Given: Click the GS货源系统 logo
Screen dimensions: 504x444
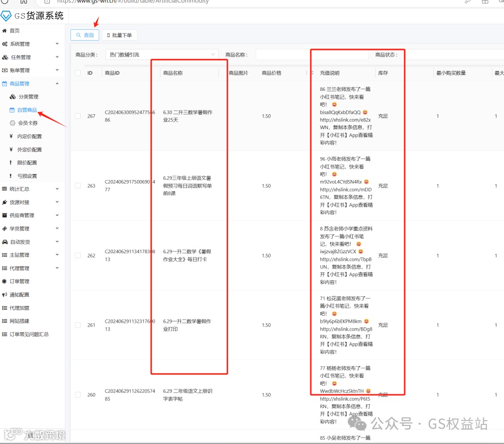Looking at the screenshot, I should click(32, 16).
